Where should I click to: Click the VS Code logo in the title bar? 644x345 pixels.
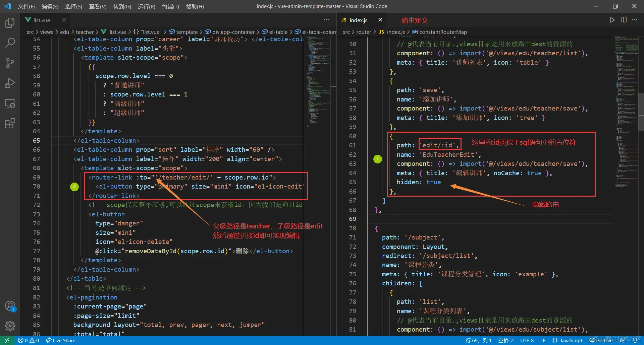tap(7, 6)
